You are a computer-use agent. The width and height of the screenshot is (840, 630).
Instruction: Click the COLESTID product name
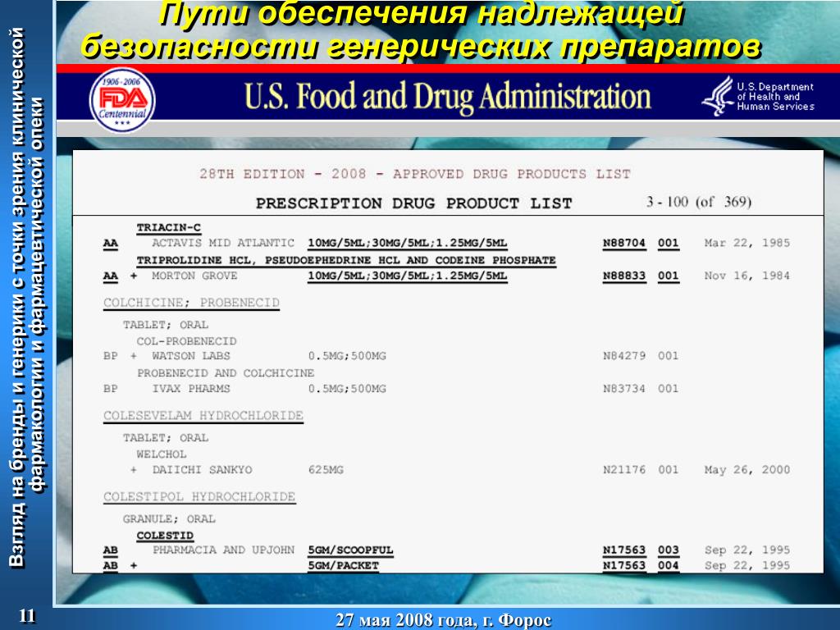pyautogui.click(x=165, y=536)
